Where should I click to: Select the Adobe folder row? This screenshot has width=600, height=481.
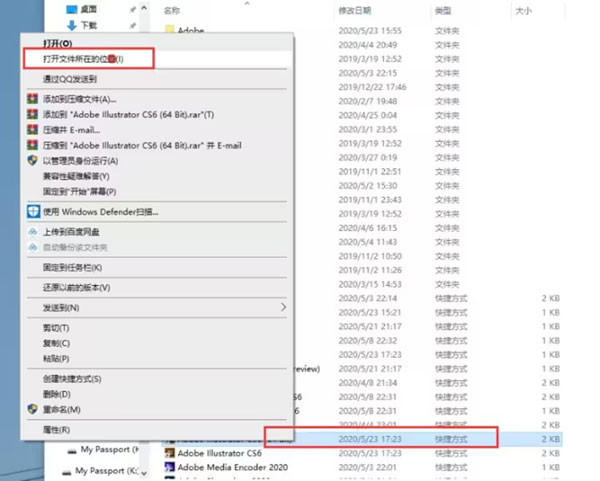click(191, 30)
